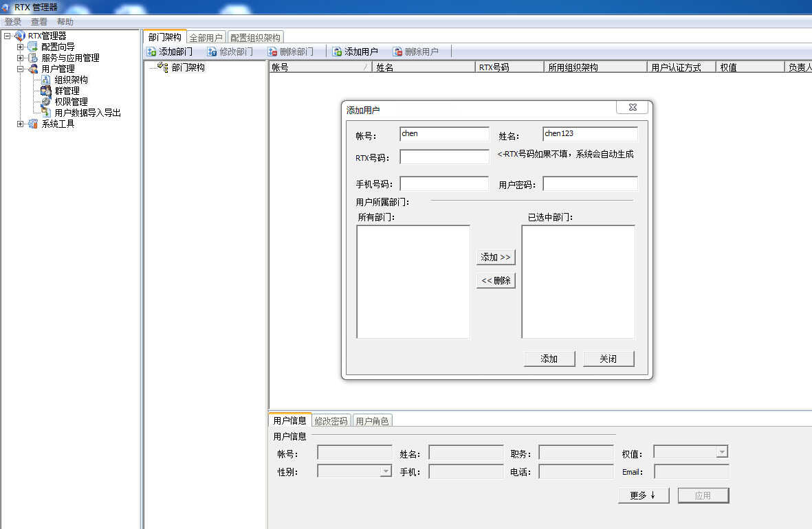Viewport: 812px width, 529px height.
Task: Click the 删除部门 toolbar icon
Action: coord(272,52)
